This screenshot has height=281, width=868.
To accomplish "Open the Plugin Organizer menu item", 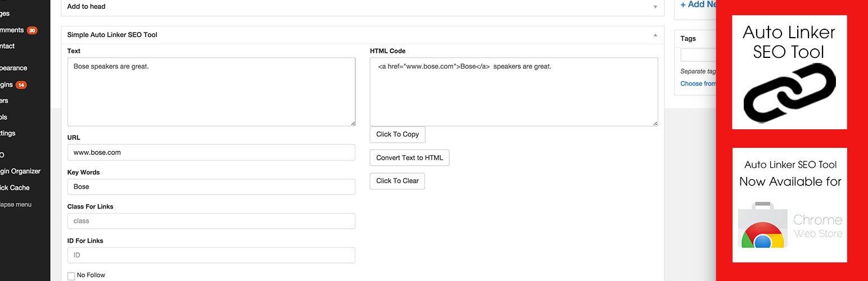I will (x=20, y=171).
